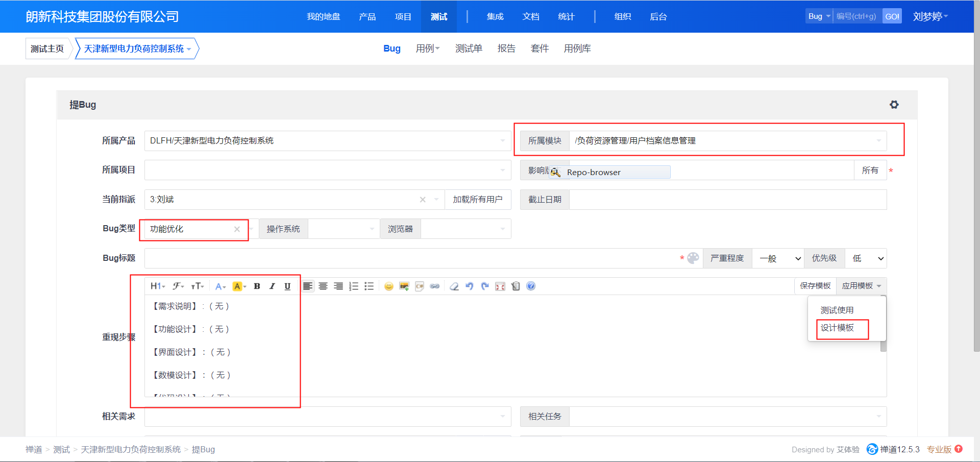The height and width of the screenshot is (462, 980).
Task: Open the Bug标题 color picker palette
Action: click(x=693, y=258)
